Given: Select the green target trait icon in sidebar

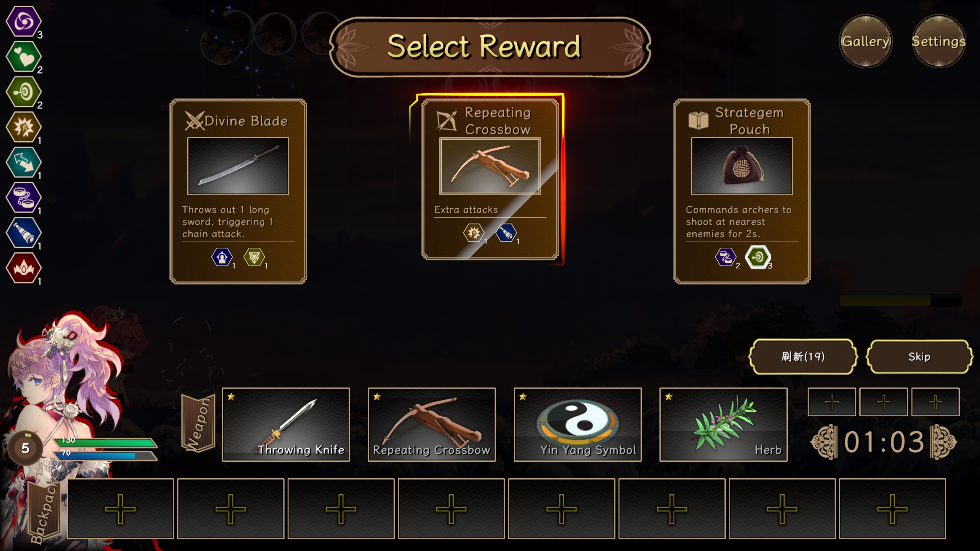Looking at the screenshot, I should (24, 92).
